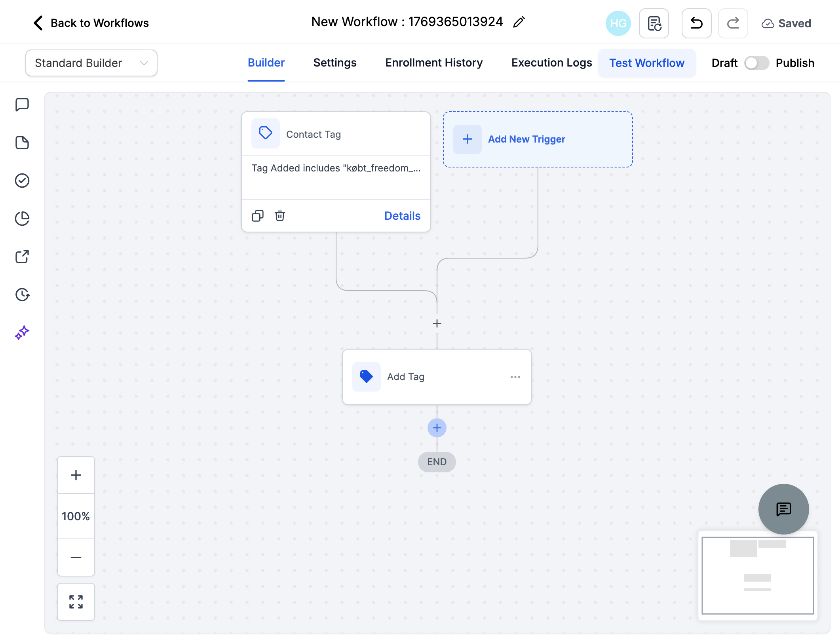Viewport: 840px width, 643px height.
Task: Toggle Draft to Publish switch
Action: click(x=756, y=63)
